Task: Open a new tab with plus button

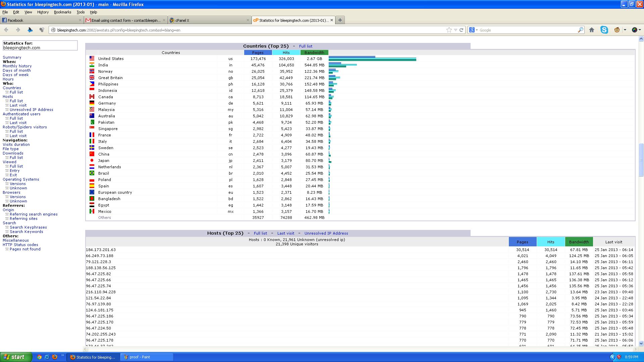Action: click(340, 20)
